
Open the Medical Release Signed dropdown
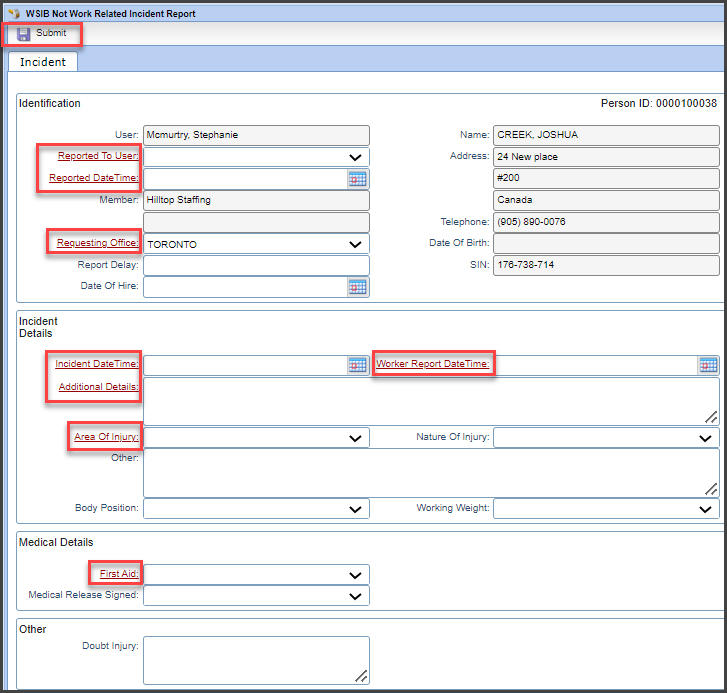tap(355, 596)
